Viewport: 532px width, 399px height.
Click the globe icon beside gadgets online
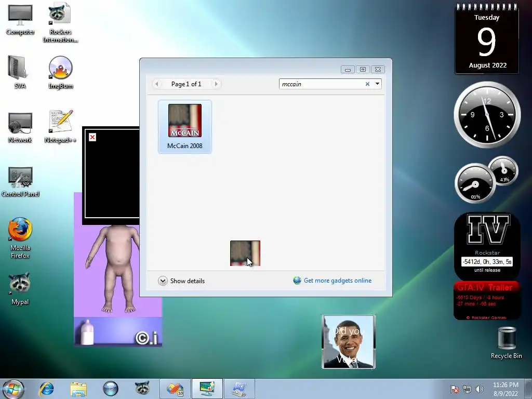[x=297, y=281]
